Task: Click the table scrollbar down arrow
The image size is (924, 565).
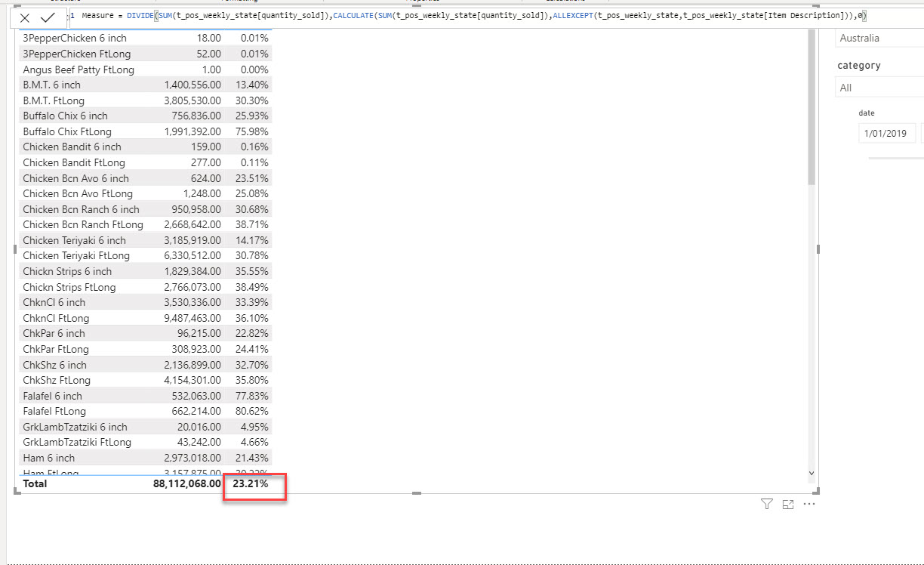Action: pyautogui.click(x=812, y=473)
